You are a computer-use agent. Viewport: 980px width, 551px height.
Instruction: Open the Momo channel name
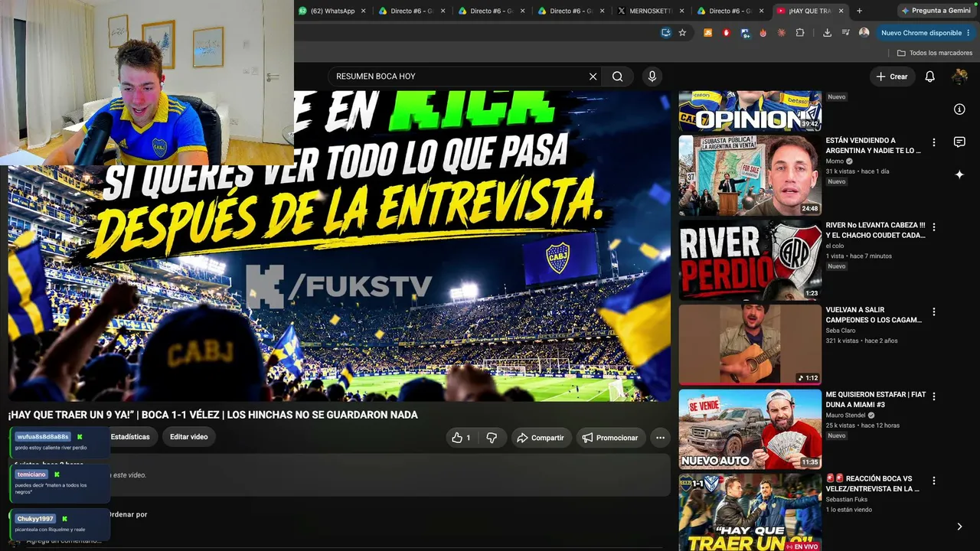coord(835,161)
